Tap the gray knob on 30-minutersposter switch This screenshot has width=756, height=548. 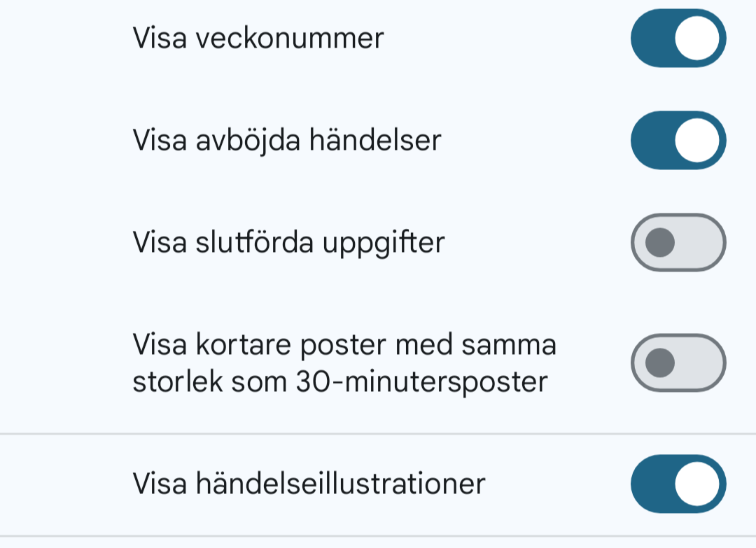coord(660,363)
